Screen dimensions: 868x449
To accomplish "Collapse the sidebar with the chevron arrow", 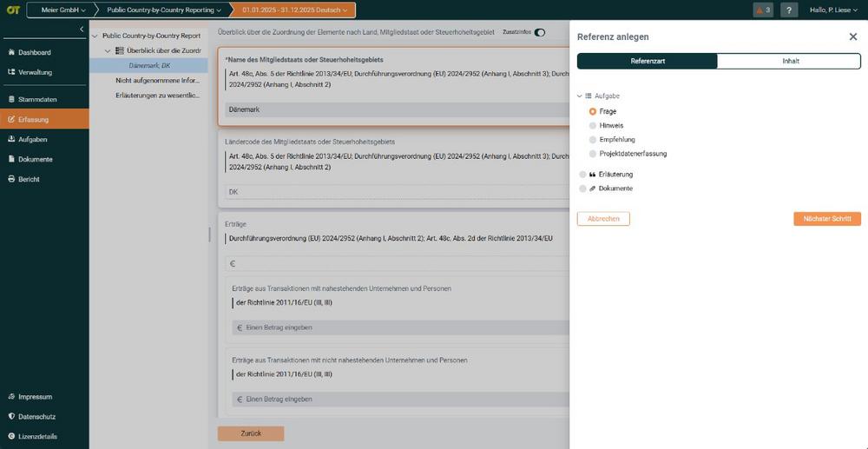I will point(82,29).
